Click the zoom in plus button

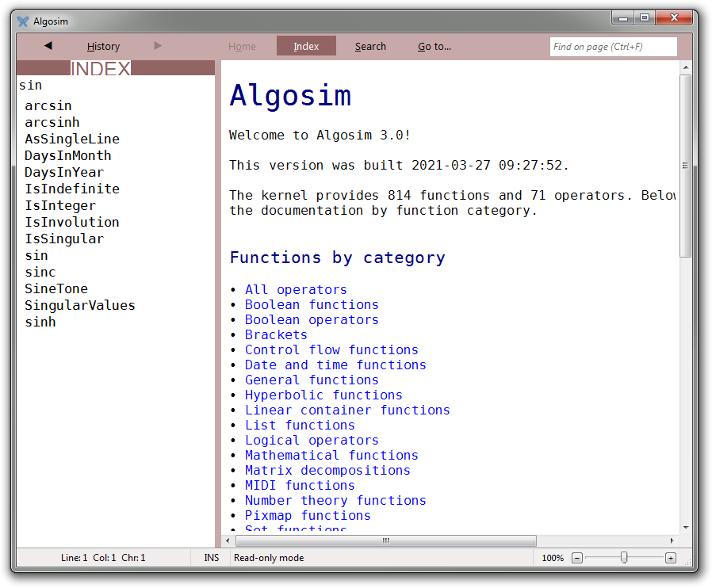pyautogui.click(x=671, y=558)
